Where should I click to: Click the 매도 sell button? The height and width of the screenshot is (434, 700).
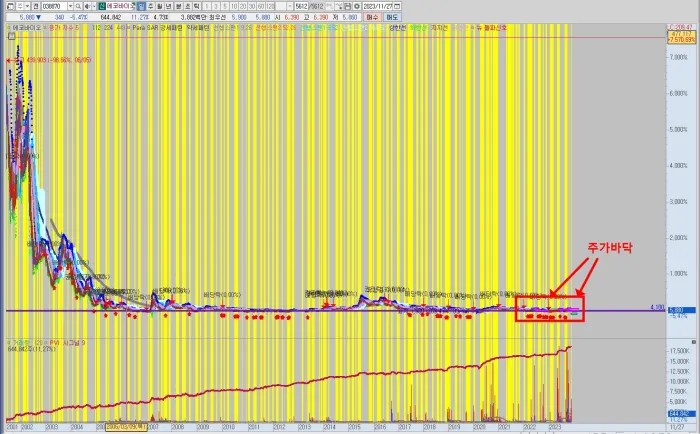coord(392,17)
